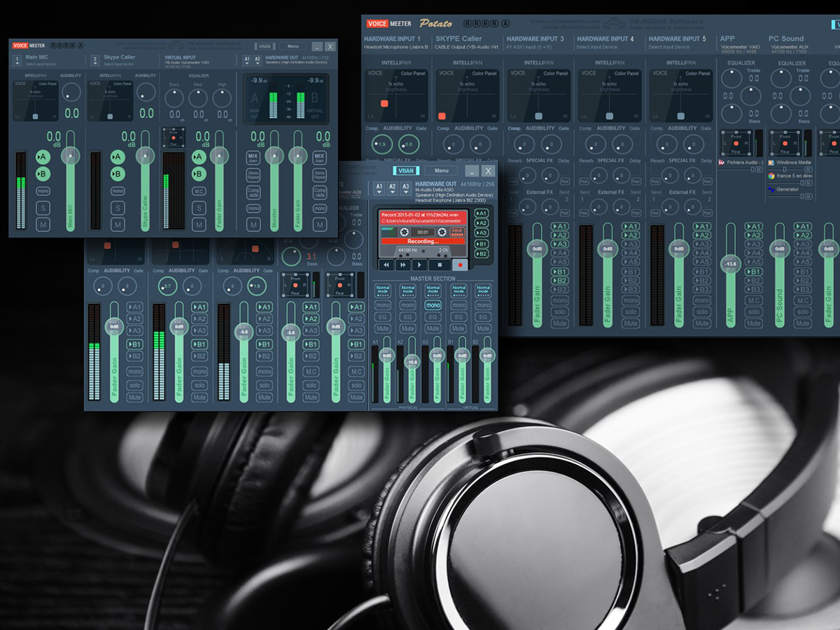Viewport: 840px width, 630px height.
Task: Click the -10.6 A2 fader in Banana's Master Section
Action: [x=412, y=362]
